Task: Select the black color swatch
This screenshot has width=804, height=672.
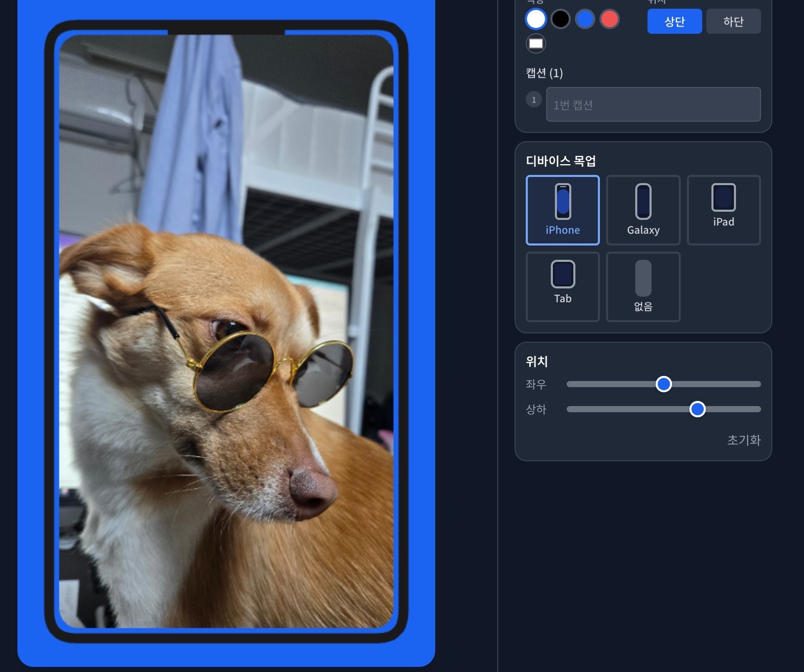Action: point(560,19)
